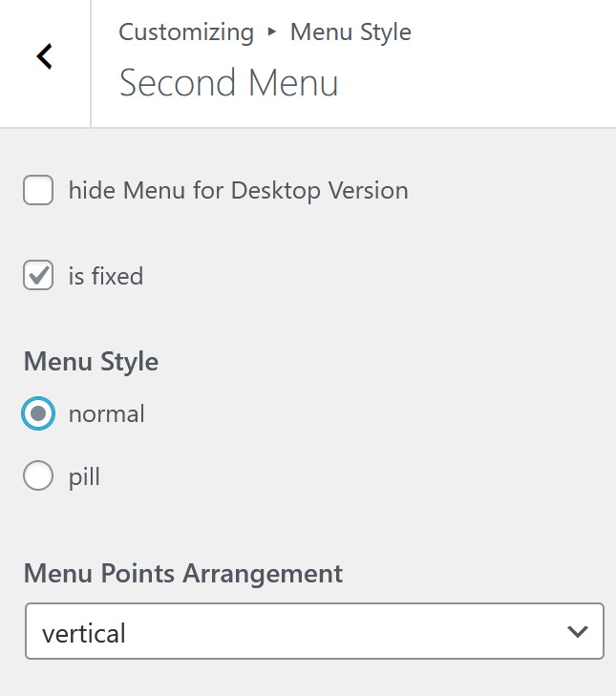Click the "Second Menu" section title
The height and width of the screenshot is (696, 616).
click(x=229, y=83)
